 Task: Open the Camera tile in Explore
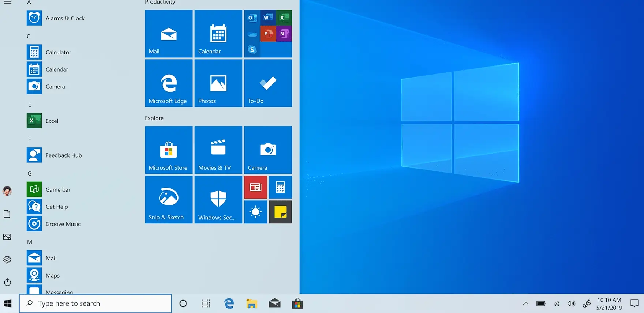tap(268, 150)
